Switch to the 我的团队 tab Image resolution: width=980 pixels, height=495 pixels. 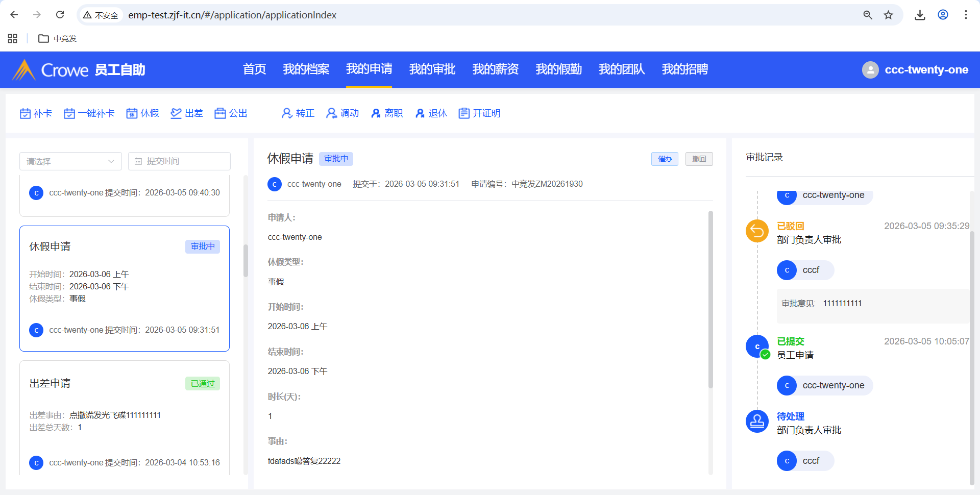tap(622, 69)
